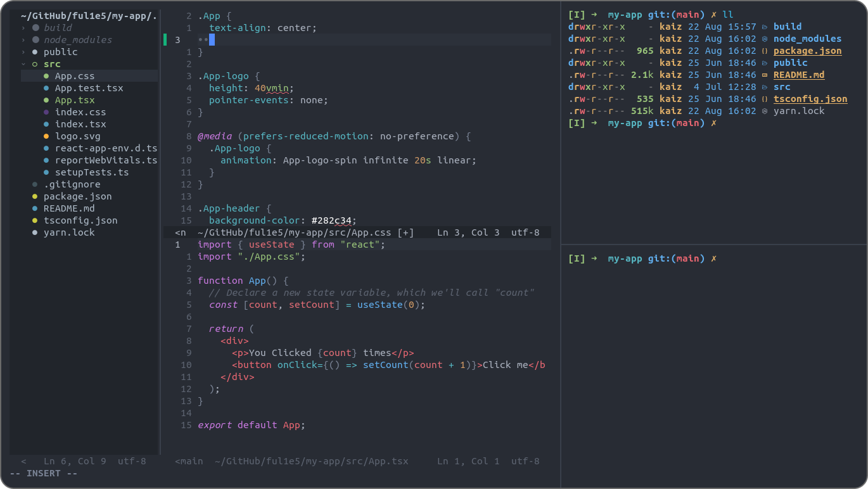The height and width of the screenshot is (489, 868).
Task: Click '@media' keyword in App.css
Action: [215, 136]
